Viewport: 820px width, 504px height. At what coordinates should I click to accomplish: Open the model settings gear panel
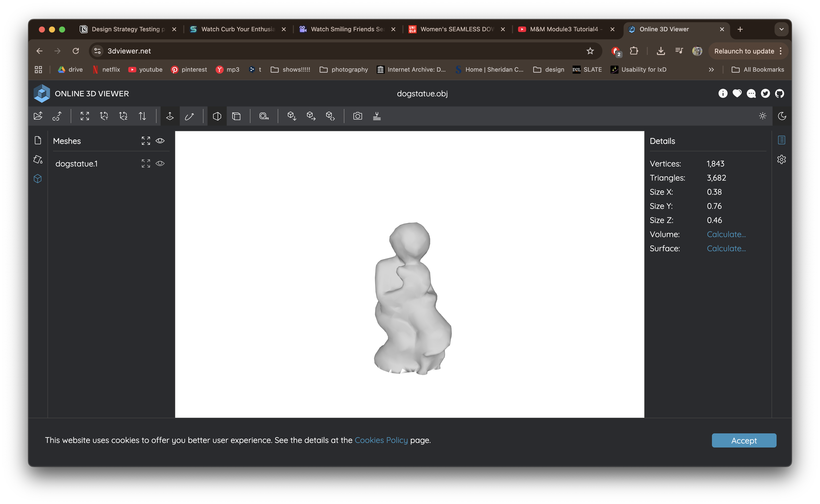click(782, 159)
